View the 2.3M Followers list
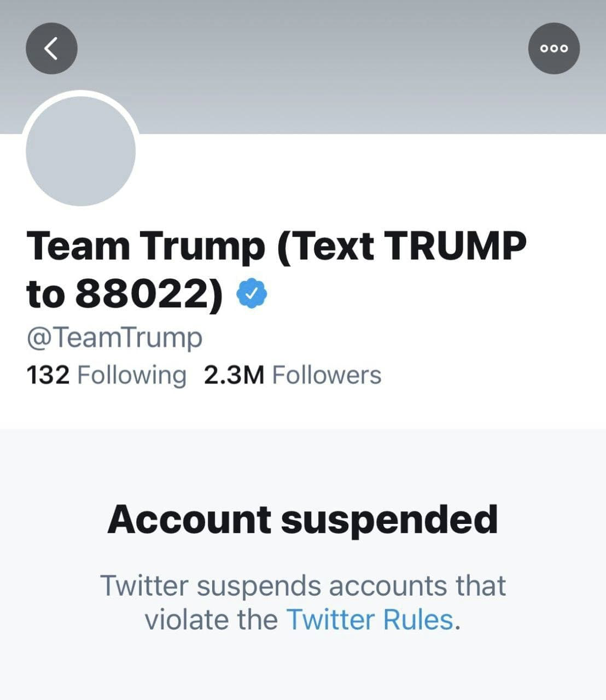The width and height of the screenshot is (606, 700). [292, 376]
